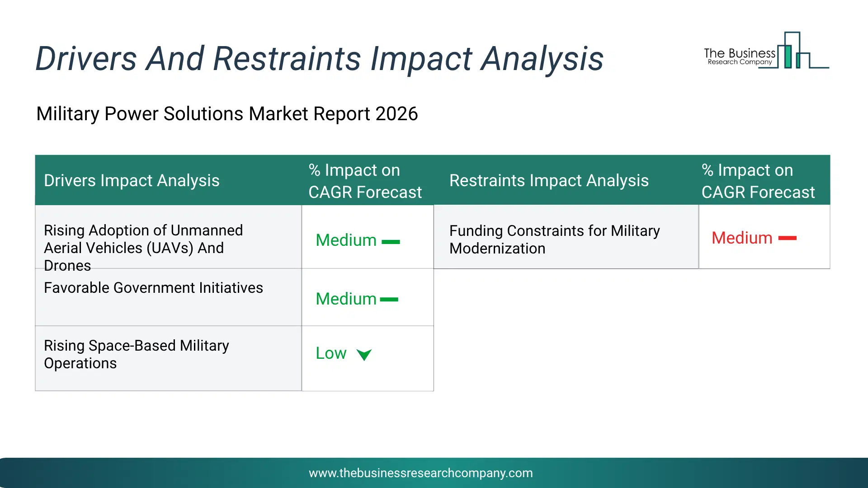Screen dimensions: 868x488
Task: Click green 'Low' impact text
Action: (331, 353)
